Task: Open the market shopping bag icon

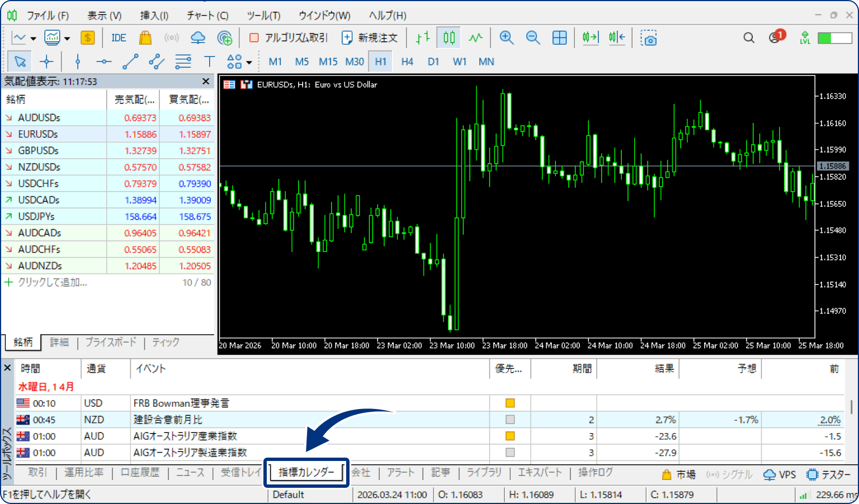Action: click(145, 37)
